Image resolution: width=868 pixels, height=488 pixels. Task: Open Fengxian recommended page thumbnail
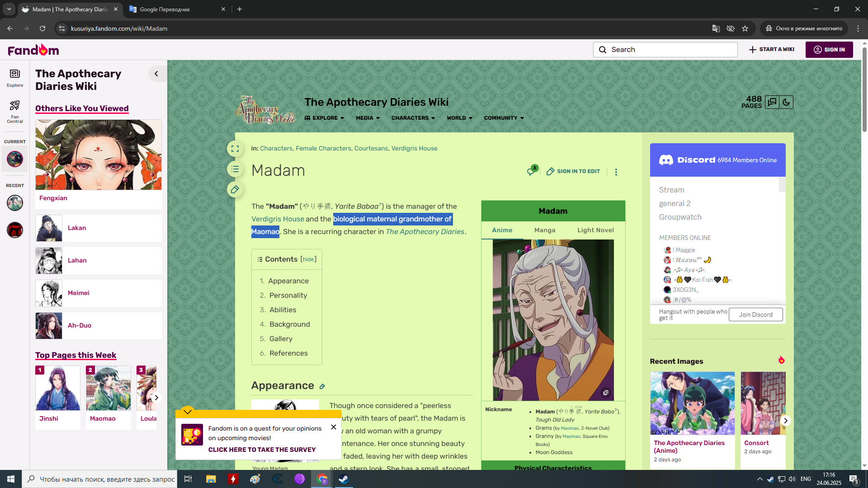(x=99, y=155)
